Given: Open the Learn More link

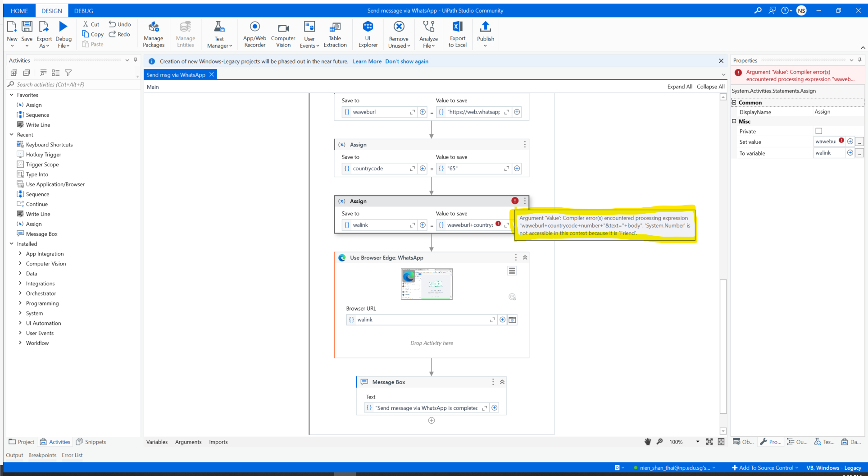Looking at the screenshot, I should point(367,62).
